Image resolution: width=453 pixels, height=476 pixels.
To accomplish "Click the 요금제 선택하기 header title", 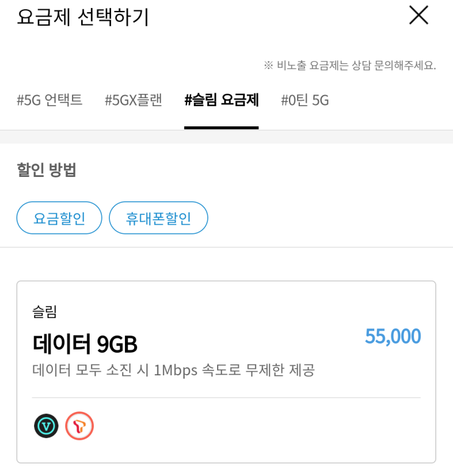I will pyautogui.click(x=83, y=16).
